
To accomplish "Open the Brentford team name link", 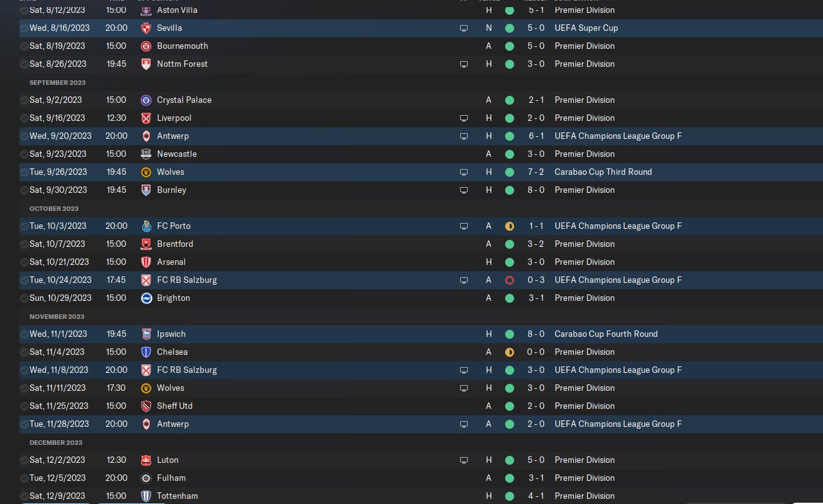I will pos(175,244).
